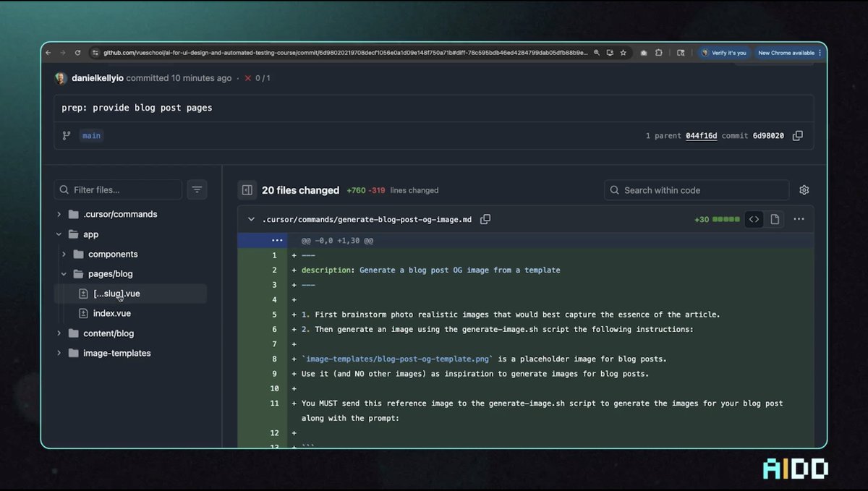Click line number 11 in diff
The height and width of the screenshot is (491, 868).
pos(274,403)
